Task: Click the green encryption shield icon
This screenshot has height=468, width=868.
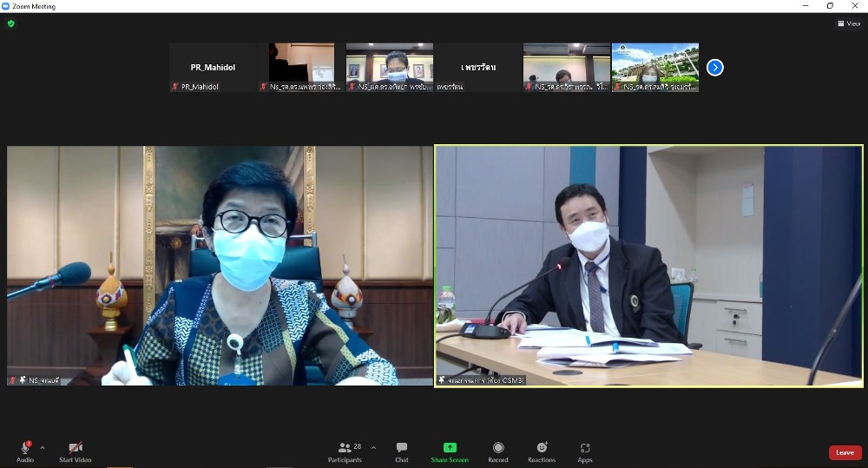Action: pos(11,23)
